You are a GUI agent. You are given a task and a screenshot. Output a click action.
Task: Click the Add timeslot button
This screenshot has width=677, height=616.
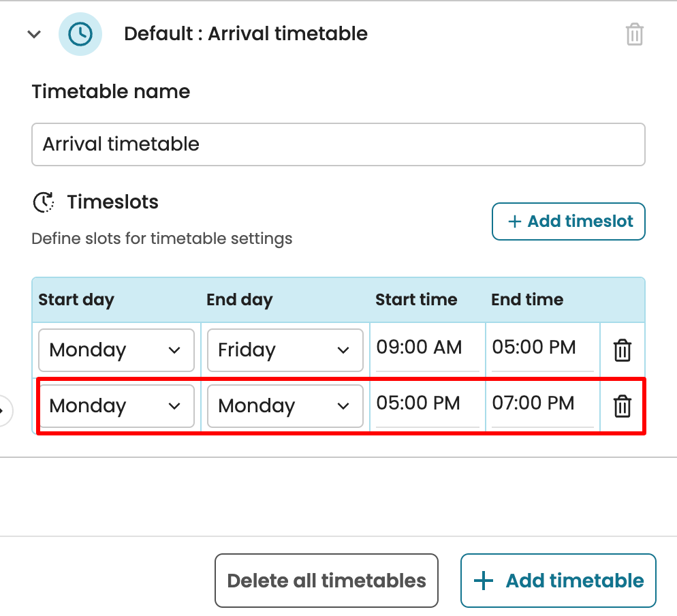pos(568,221)
